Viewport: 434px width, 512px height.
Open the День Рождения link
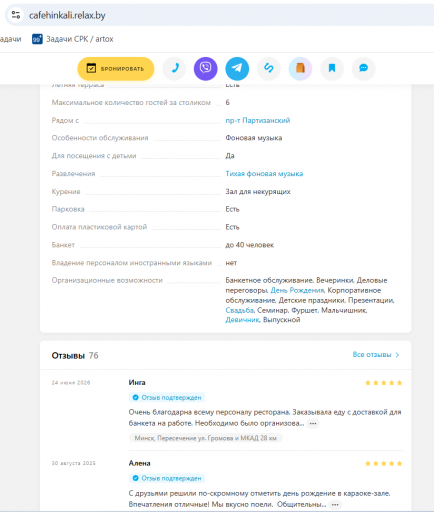pyautogui.click(x=297, y=290)
